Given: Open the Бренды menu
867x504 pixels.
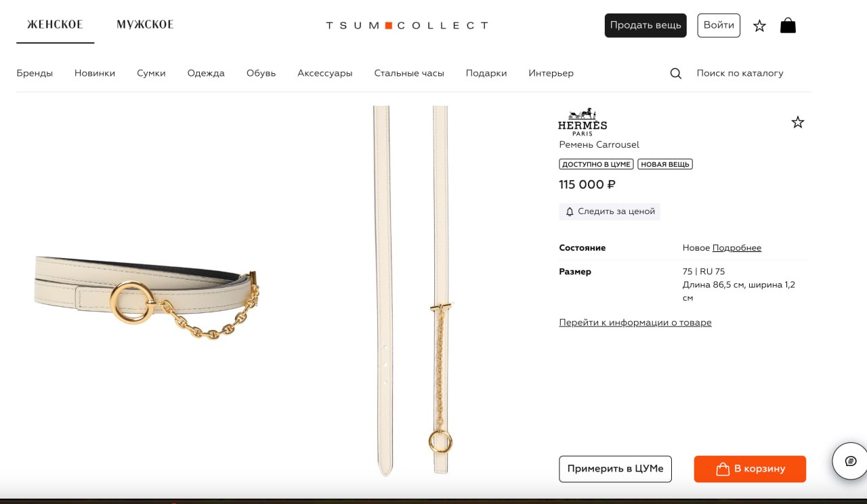Looking at the screenshot, I should 35,73.
